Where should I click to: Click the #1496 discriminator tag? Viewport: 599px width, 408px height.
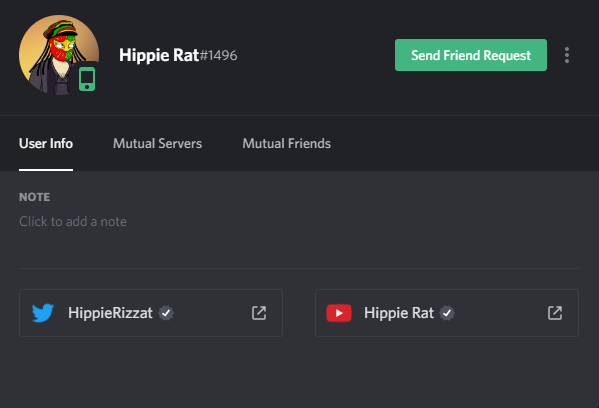(x=218, y=56)
